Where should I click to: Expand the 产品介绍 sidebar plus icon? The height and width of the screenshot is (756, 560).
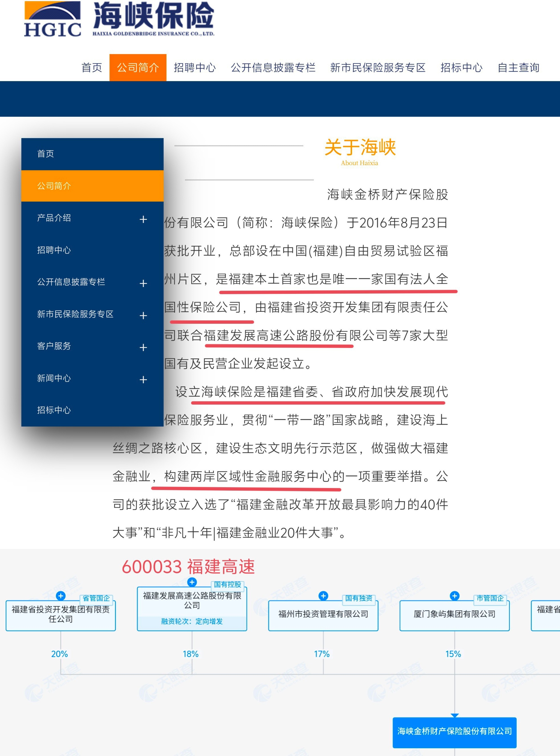click(143, 219)
